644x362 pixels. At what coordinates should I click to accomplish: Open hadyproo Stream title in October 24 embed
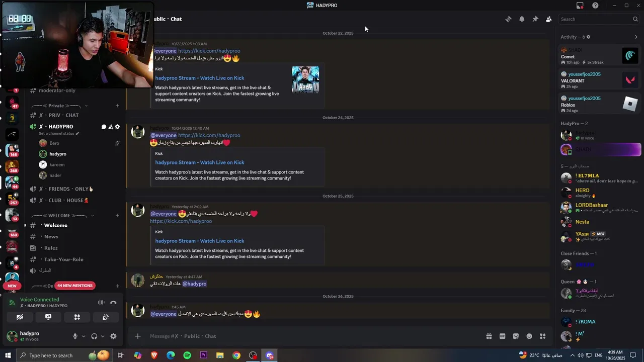200,162
